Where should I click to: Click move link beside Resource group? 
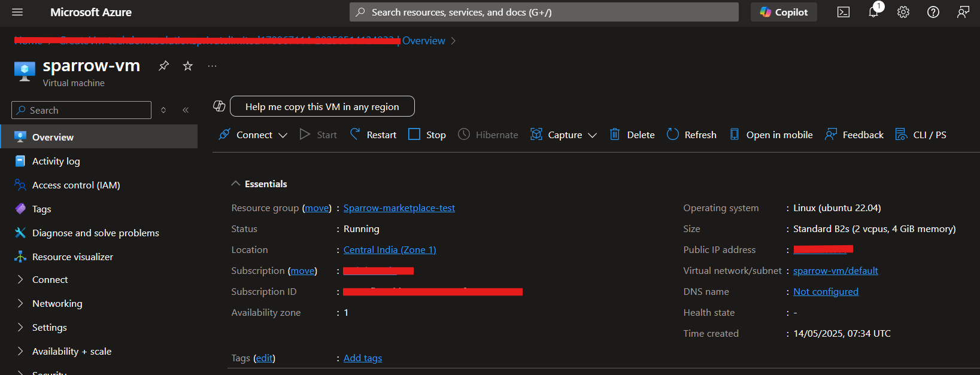tap(317, 208)
